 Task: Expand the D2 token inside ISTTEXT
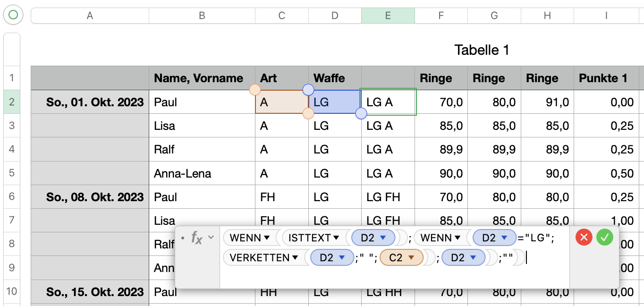tap(383, 238)
